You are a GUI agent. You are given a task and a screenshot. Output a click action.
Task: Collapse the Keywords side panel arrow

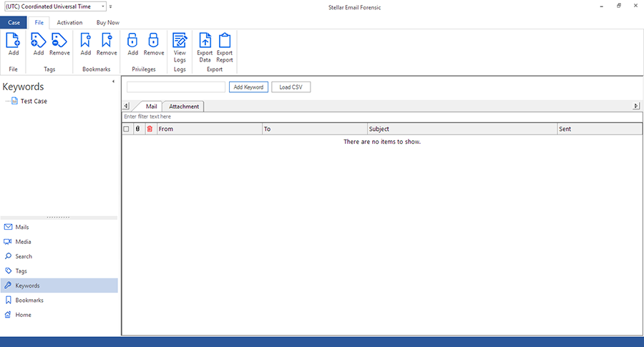(x=113, y=82)
